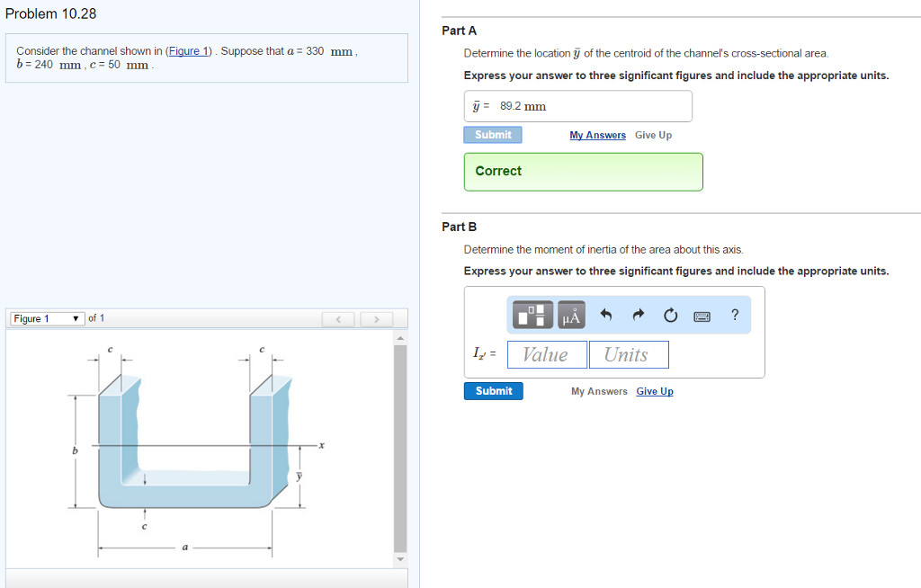
Task: Click Give Up link in Part B
Action: [655, 391]
